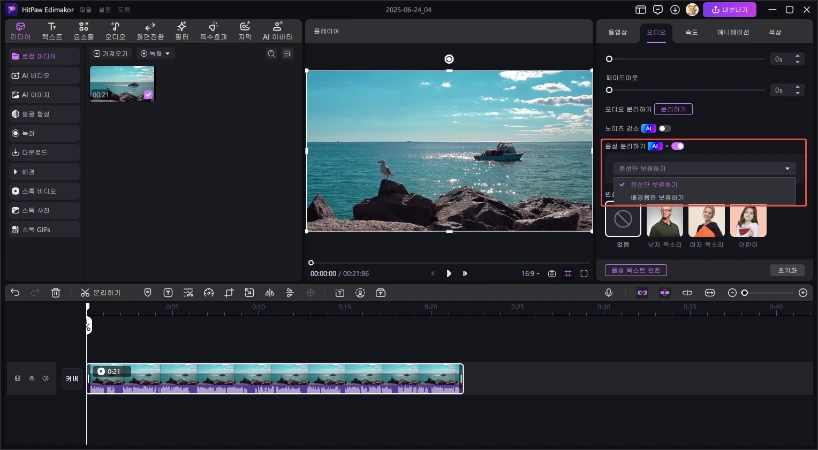Click the 가져오기 import button
818x450 pixels.
pyautogui.click(x=111, y=54)
